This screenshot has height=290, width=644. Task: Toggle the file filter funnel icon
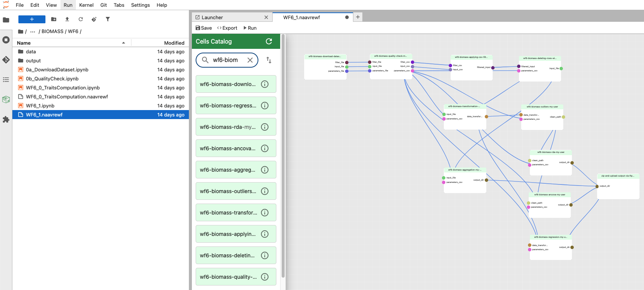pyautogui.click(x=108, y=19)
